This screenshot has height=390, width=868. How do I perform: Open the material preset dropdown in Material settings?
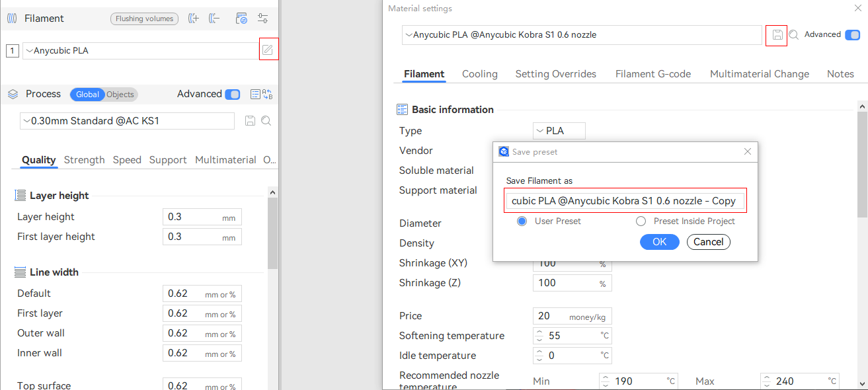pos(582,35)
